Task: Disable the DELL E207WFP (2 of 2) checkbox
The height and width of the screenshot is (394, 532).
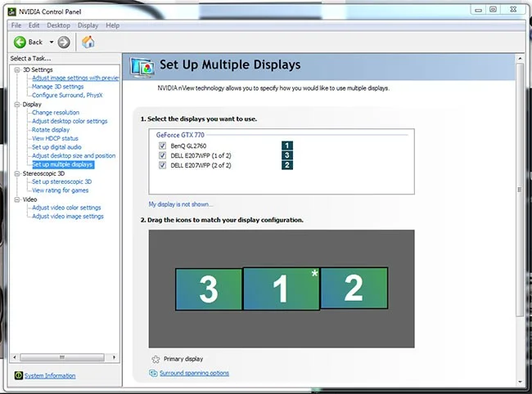Action: 163,164
